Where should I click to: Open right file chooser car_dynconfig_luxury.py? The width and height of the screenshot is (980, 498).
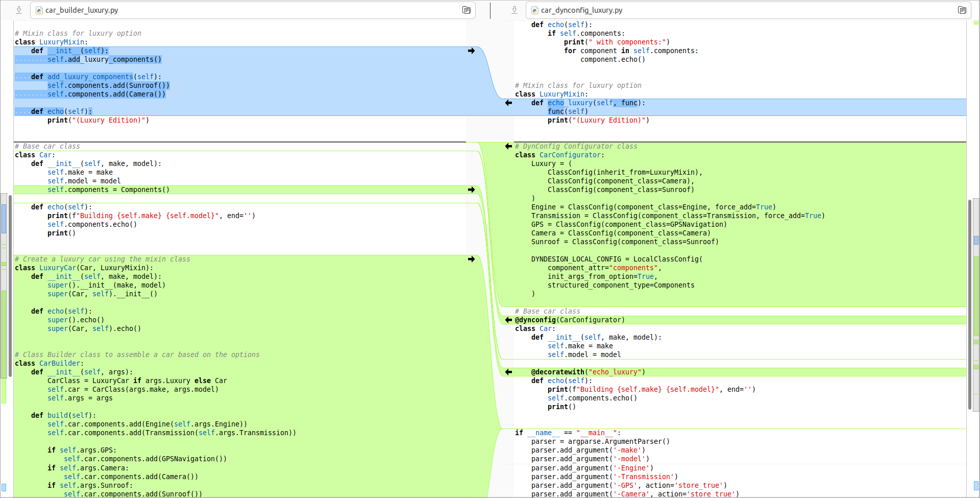click(x=748, y=10)
